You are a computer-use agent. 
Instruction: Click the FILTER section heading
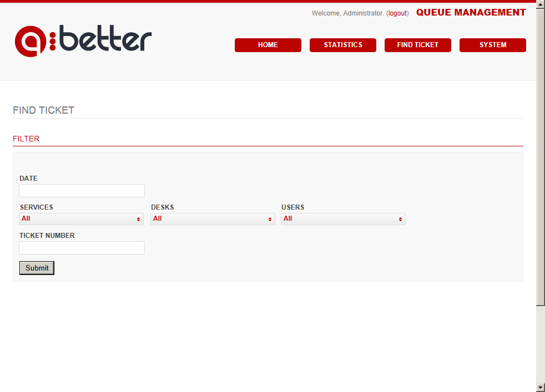pyautogui.click(x=26, y=139)
